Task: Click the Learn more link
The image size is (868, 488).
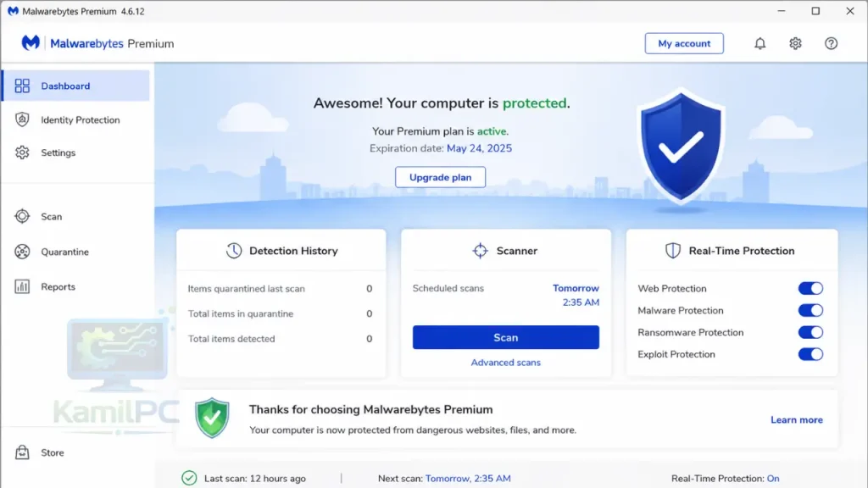Action: [x=797, y=420]
